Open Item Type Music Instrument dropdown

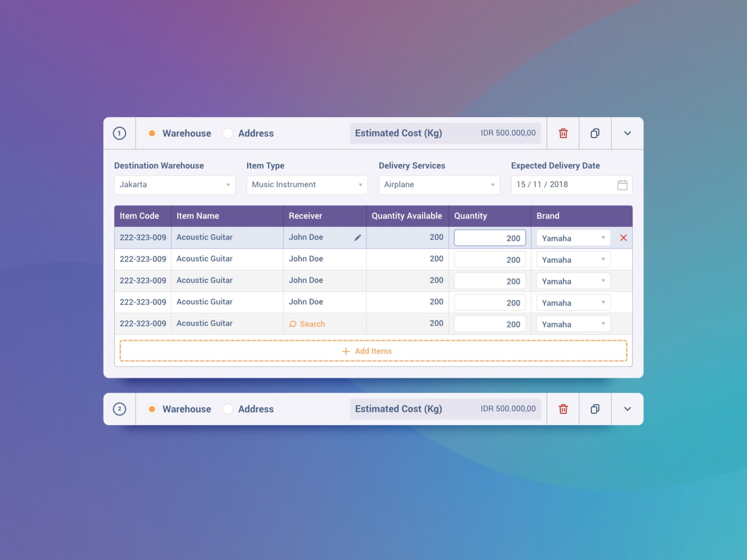point(307,185)
